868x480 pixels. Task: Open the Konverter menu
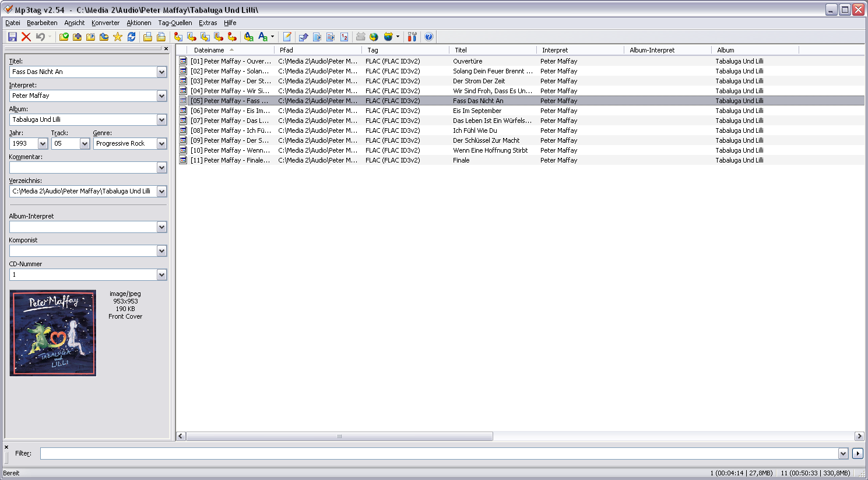[x=106, y=23]
